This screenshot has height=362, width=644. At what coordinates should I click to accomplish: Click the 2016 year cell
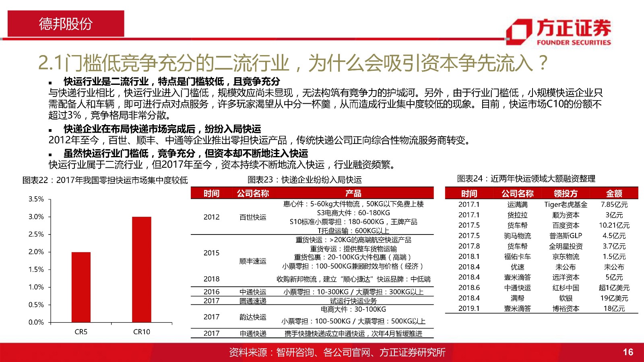point(211,292)
